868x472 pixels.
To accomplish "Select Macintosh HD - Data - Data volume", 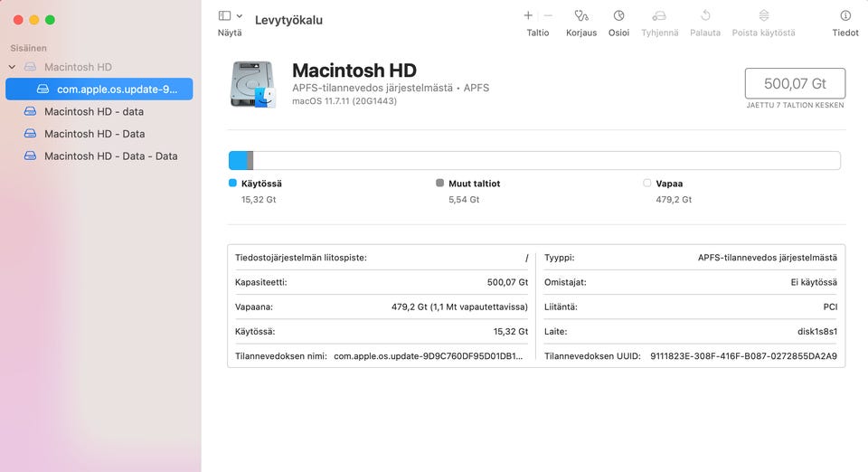I will (110, 156).
